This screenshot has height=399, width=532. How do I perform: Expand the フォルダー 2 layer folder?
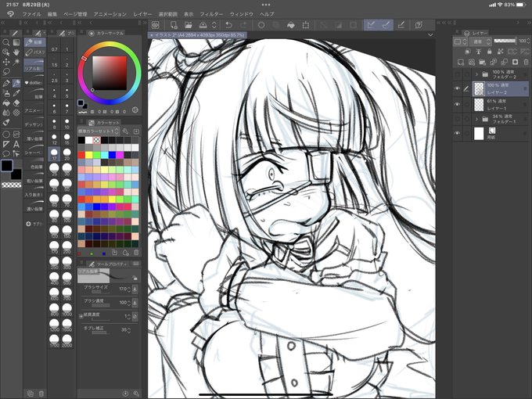click(x=476, y=74)
